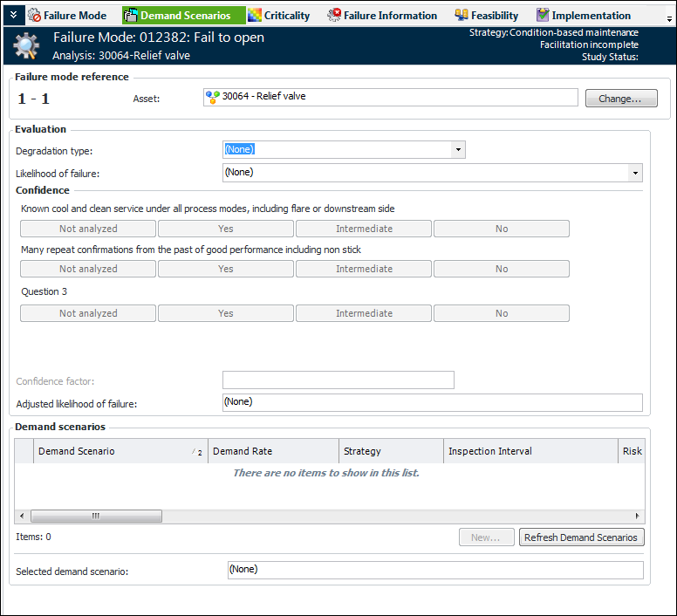
Task: Click the Refresh Demand Scenarios button
Action: 581,537
